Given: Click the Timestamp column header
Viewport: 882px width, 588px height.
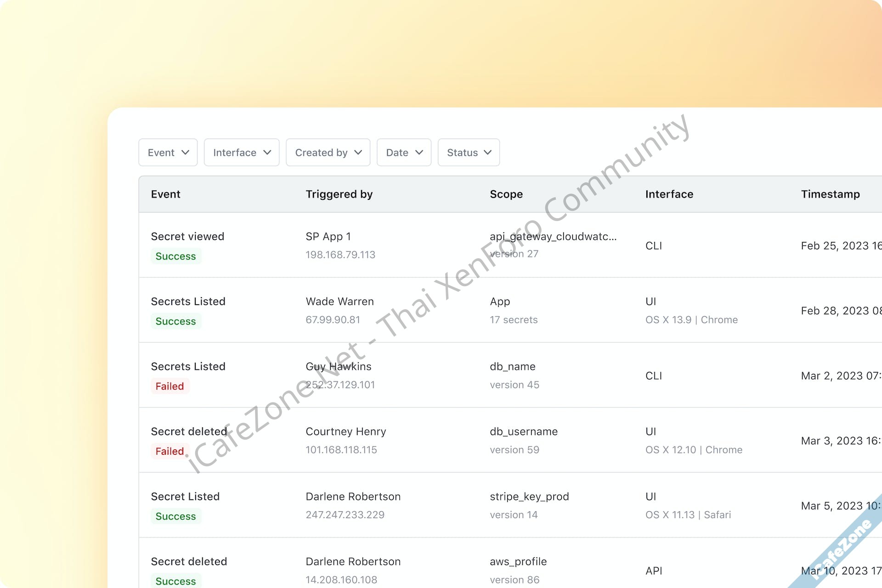Looking at the screenshot, I should [830, 194].
